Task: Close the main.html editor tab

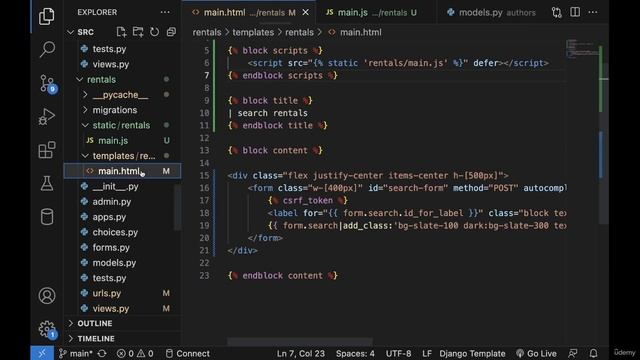Action: [305, 13]
